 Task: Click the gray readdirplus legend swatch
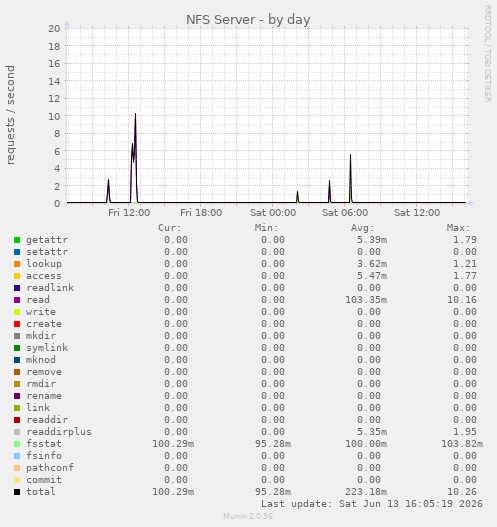click(17, 432)
